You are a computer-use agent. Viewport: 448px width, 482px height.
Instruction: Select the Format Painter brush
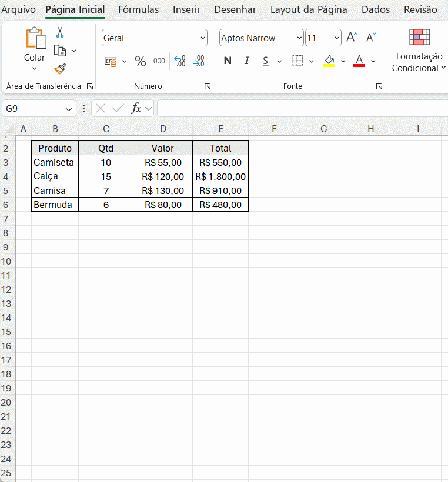tap(60, 69)
